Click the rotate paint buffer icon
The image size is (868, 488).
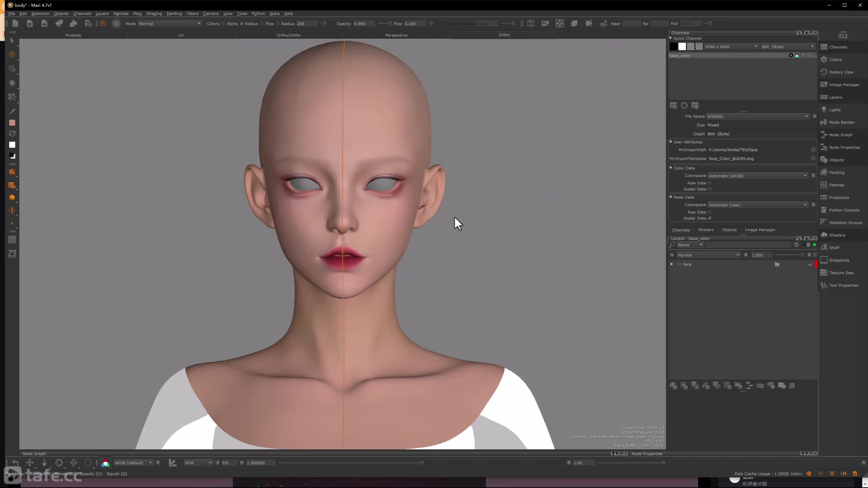[59, 463]
